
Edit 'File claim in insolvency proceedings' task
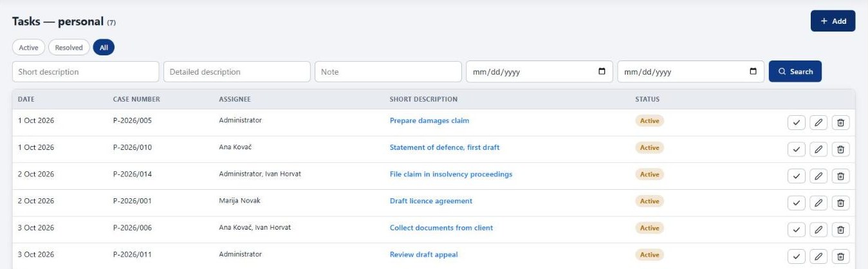pyautogui.click(x=818, y=176)
